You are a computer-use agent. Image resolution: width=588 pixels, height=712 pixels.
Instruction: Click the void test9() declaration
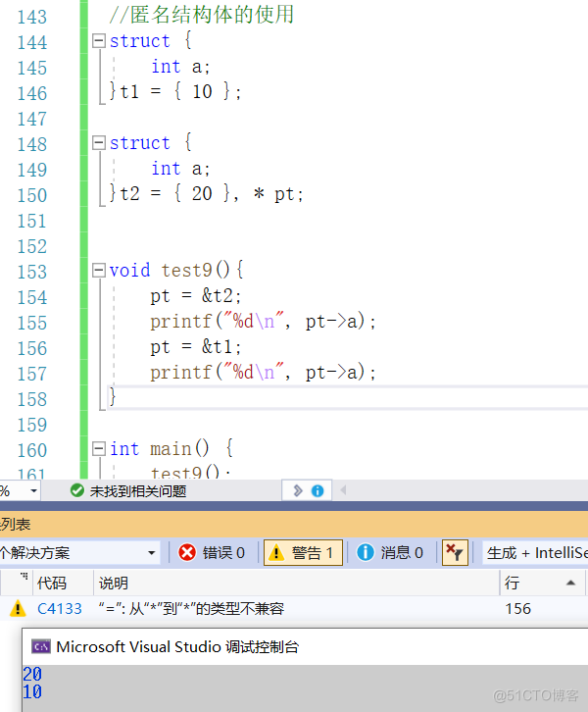tap(176, 270)
